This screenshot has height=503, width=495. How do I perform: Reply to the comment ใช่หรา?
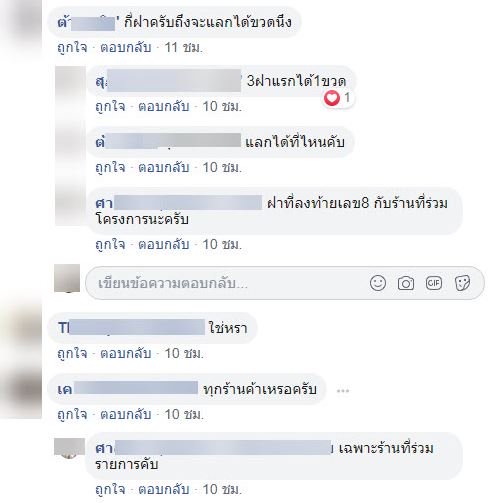click(x=126, y=353)
